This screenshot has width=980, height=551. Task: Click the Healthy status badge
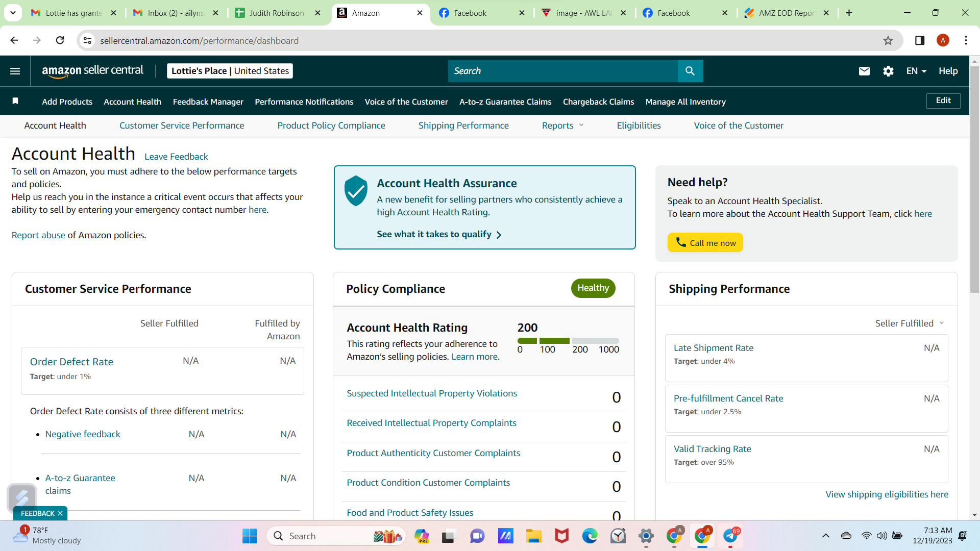click(593, 288)
